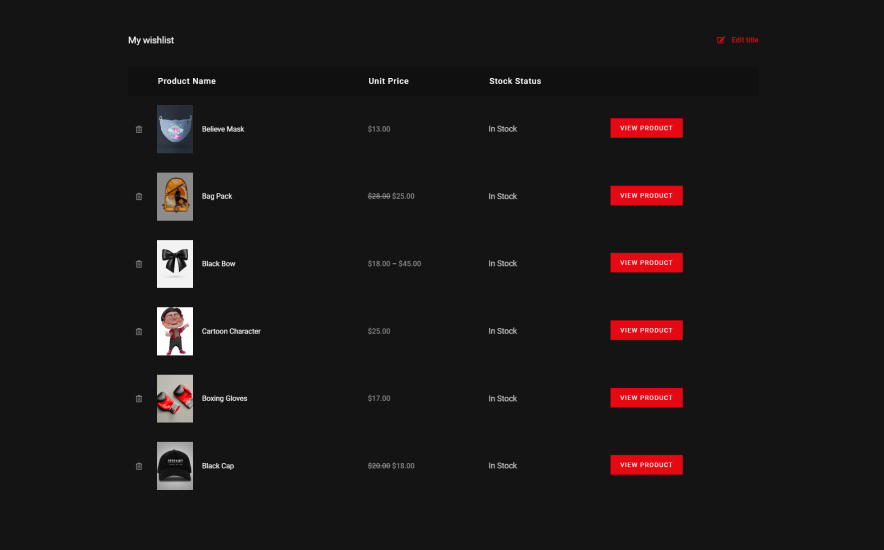The height and width of the screenshot is (550, 884).
Task: Open the Cartoon Character thumbnail
Action: coord(175,331)
